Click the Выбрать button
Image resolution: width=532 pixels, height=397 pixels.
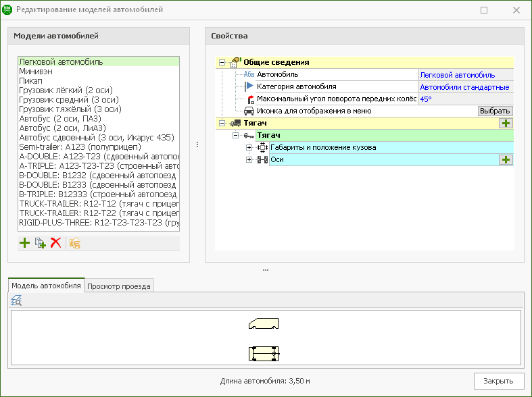(495, 111)
